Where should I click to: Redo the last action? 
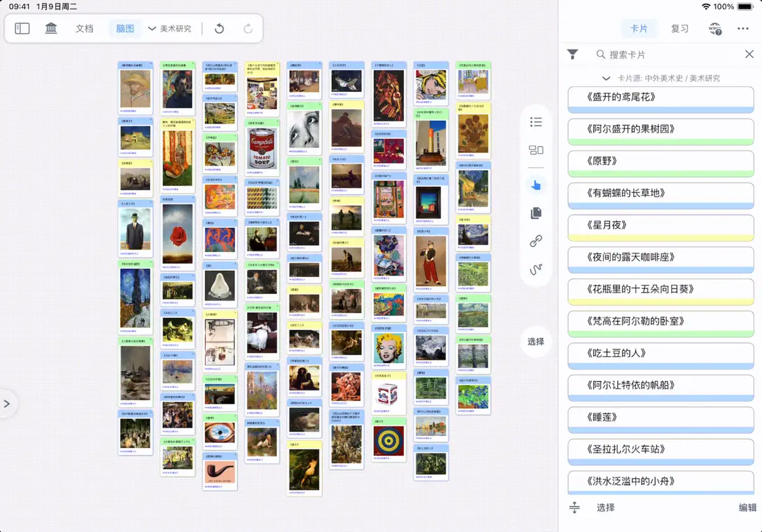pos(248,29)
